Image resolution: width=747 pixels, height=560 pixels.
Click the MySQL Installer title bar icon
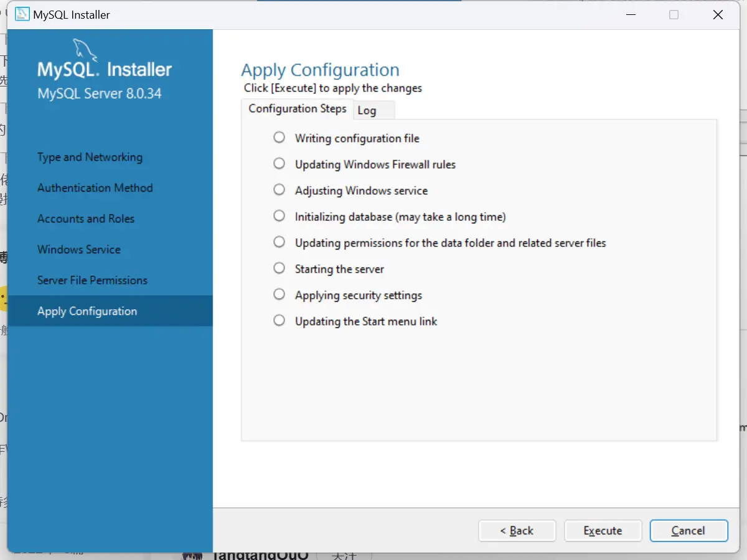22,14
